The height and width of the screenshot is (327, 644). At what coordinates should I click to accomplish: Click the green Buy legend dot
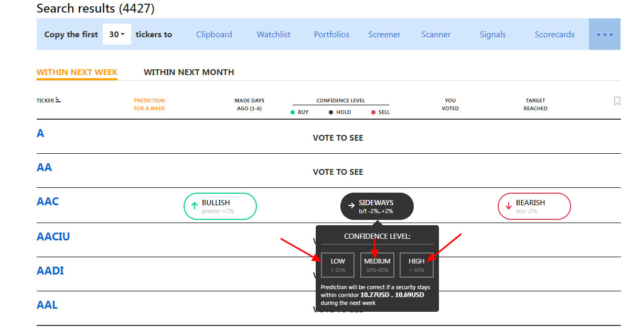(293, 112)
